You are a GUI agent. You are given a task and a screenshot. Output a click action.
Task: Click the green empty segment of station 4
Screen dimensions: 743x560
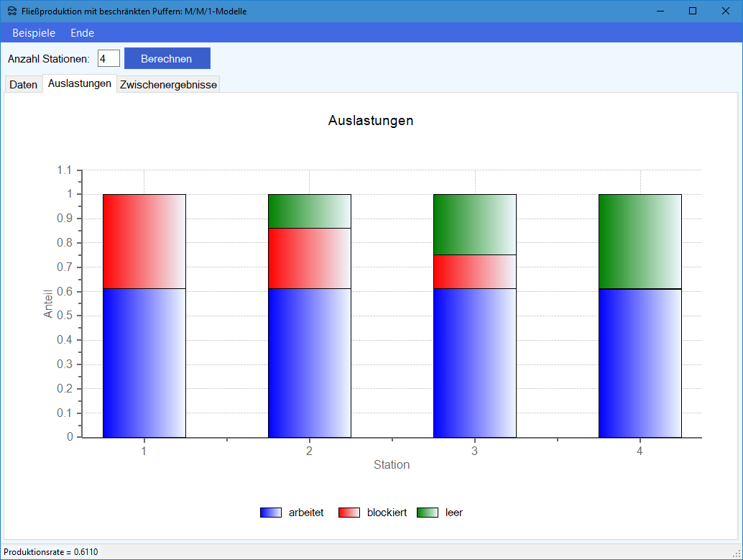(640, 241)
